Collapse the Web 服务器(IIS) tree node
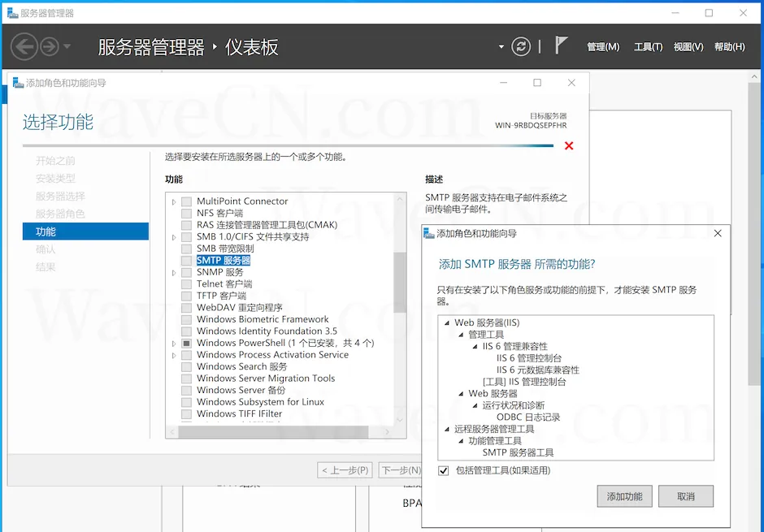This screenshot has height=532, width=764. (447, 322)
